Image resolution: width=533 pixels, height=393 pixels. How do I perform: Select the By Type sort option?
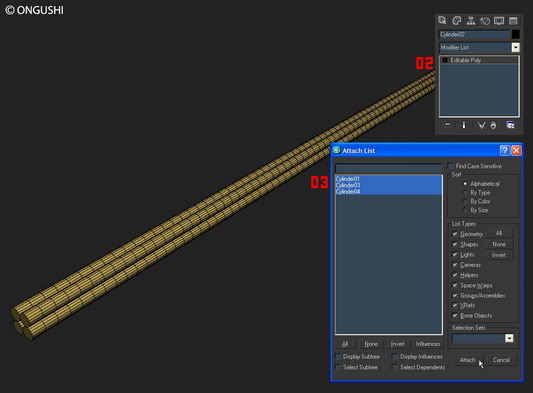coord(465,193)
